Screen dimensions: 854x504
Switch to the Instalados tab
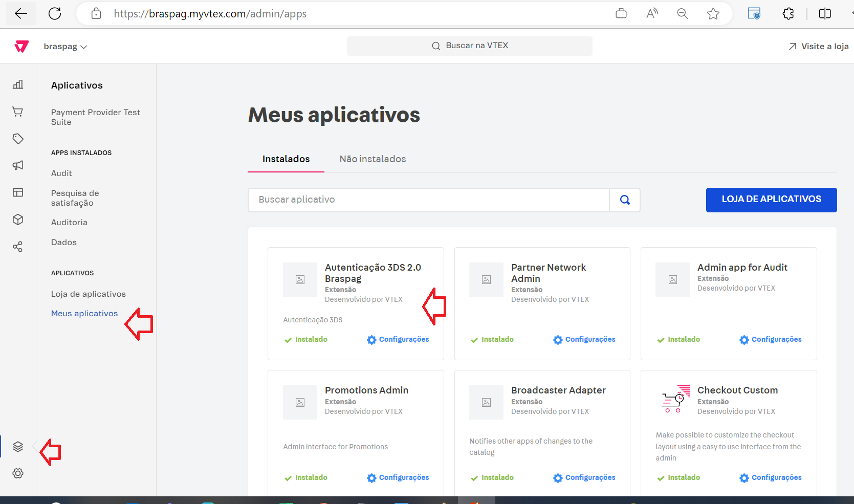coord(286,159)
